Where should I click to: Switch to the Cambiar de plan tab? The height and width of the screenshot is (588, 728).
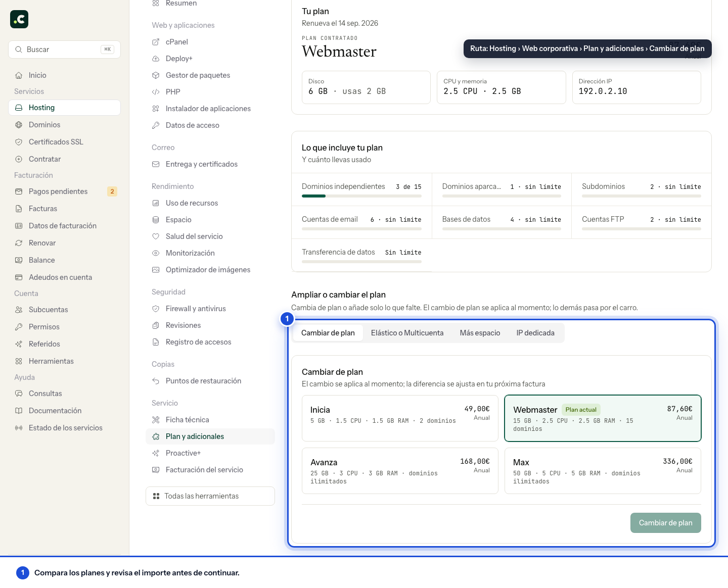point(328,333)
